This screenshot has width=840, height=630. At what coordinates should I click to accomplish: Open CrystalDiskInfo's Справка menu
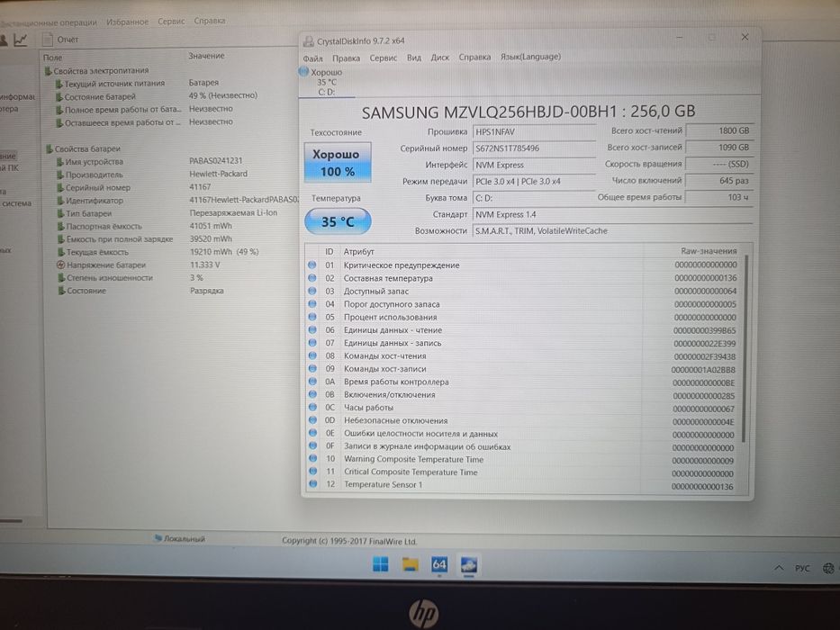(x=474, y=57)
